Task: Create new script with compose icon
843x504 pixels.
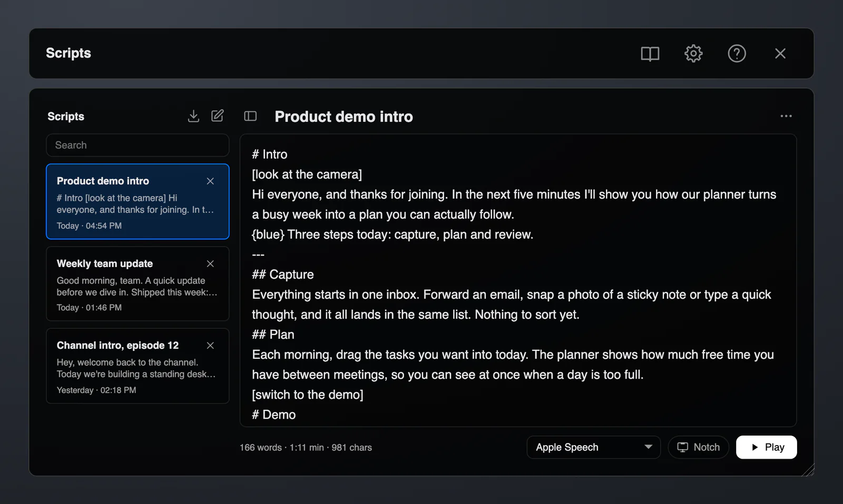Action: [218, 116]
